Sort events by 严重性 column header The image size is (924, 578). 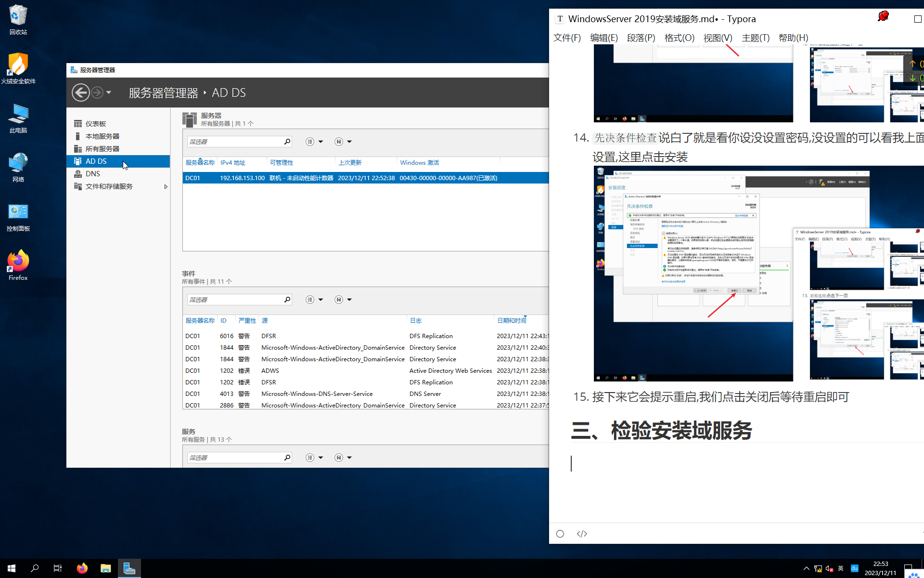click(x=247, y=320)
